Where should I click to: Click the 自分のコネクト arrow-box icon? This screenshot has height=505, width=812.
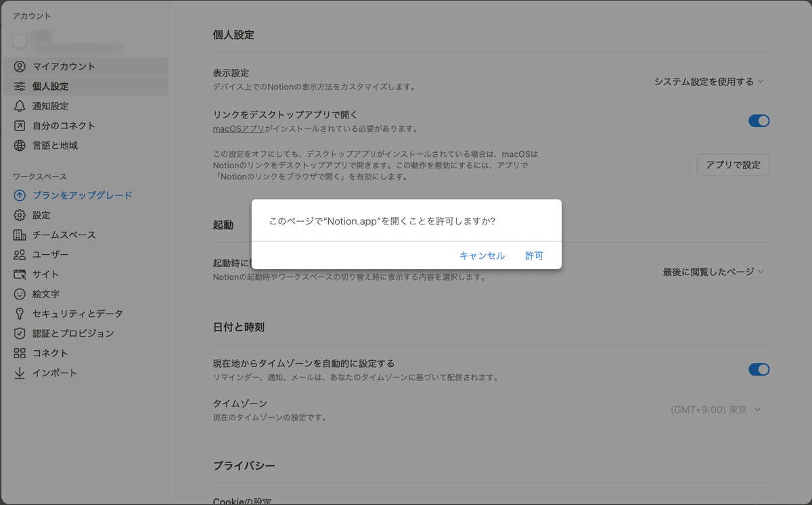pos(20,125)
